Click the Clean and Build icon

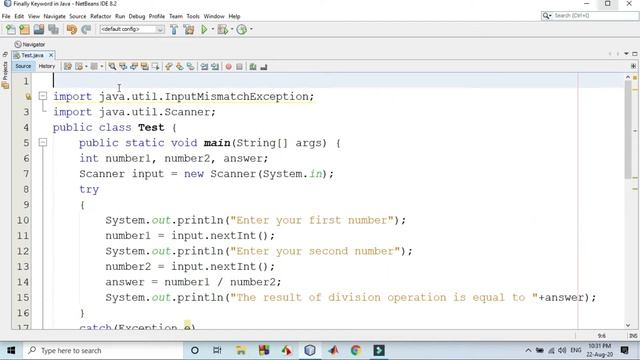coord(189,29)
